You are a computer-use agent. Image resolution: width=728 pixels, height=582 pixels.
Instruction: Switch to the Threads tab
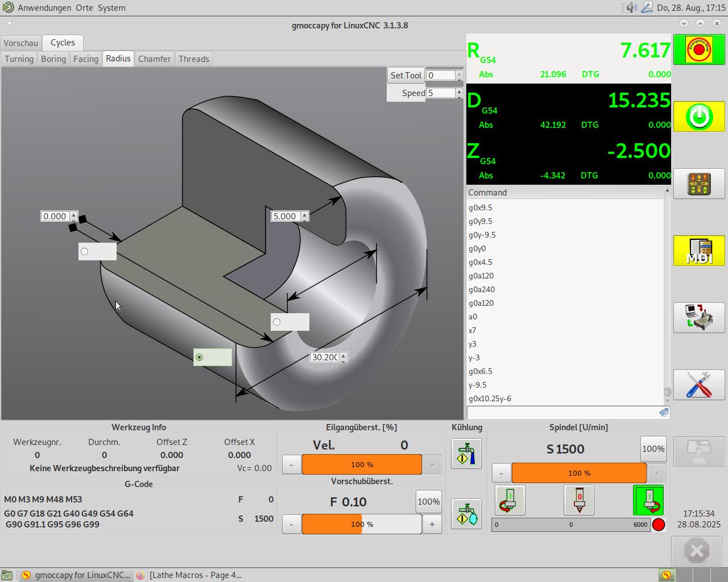click(194, 59)
